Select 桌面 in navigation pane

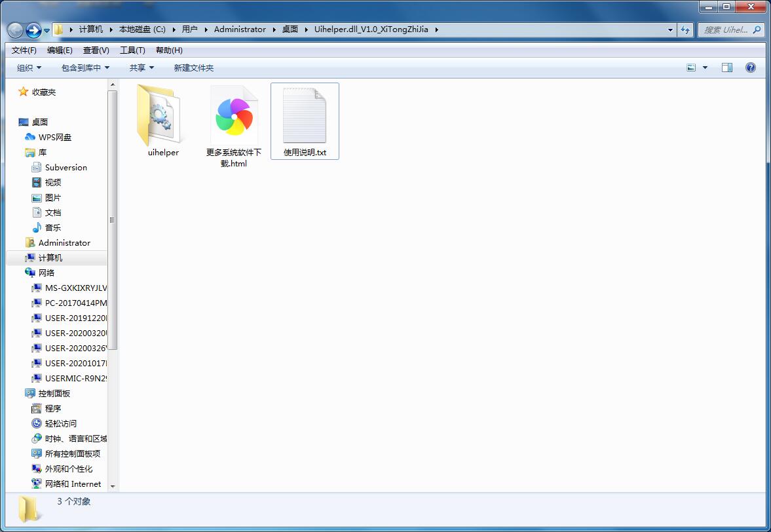point(40,122)
